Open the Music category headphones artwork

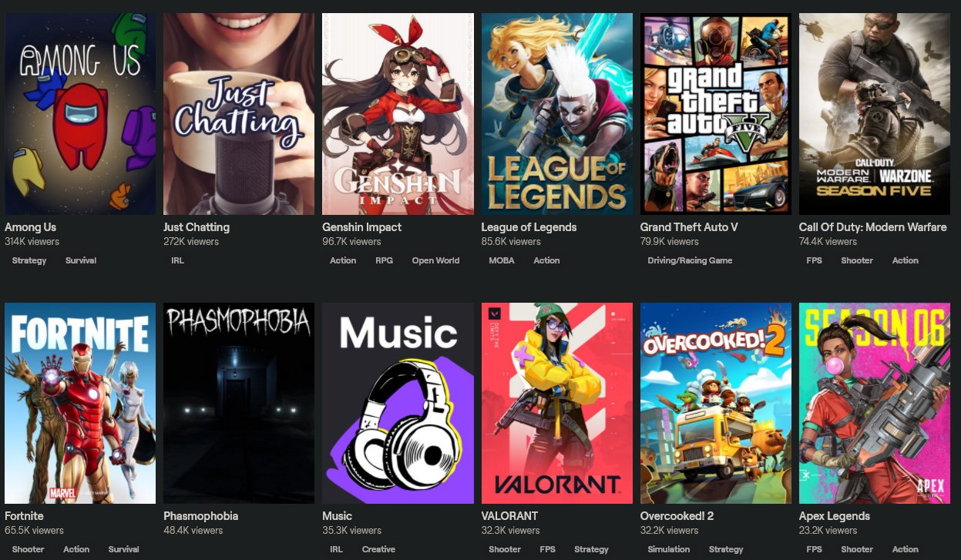398,403
